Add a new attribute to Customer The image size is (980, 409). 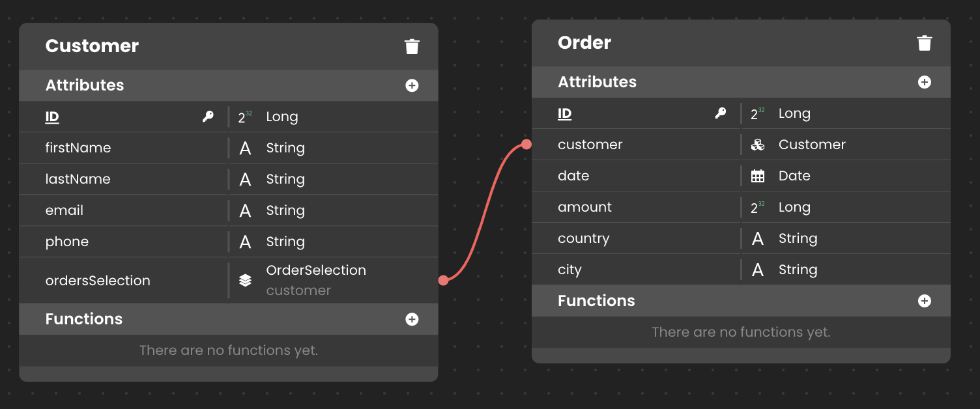(412, 85)
